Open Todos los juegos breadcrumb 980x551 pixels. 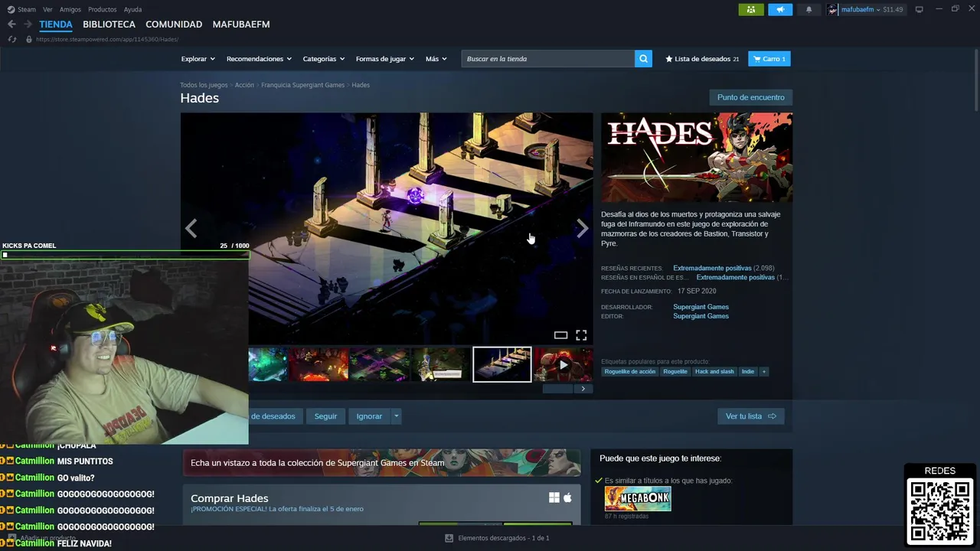(x=204, y=85)
